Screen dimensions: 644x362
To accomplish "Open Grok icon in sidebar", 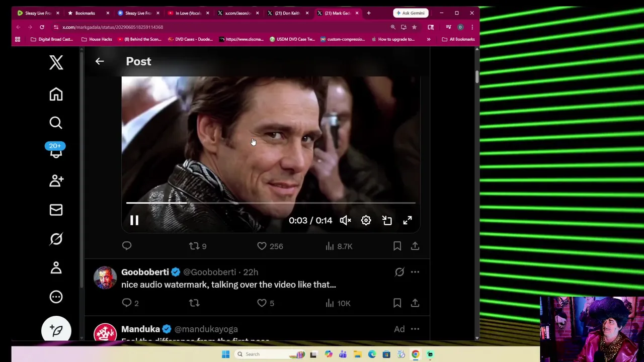I will 56,239.
